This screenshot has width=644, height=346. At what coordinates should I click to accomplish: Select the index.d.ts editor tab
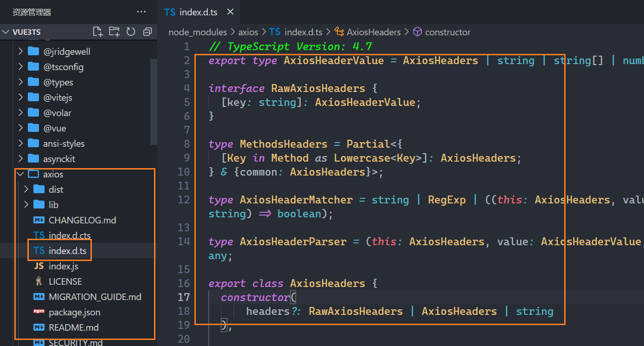coord(198,12)
